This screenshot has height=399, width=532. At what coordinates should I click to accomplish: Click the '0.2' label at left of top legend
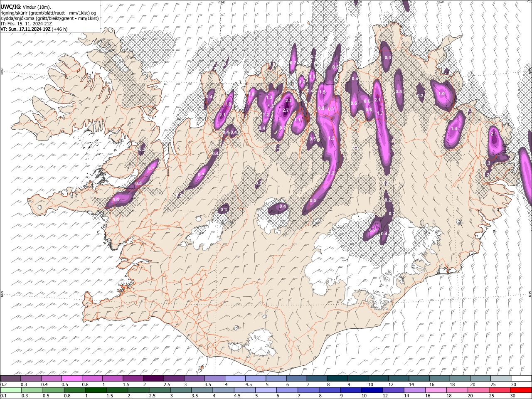3,384
